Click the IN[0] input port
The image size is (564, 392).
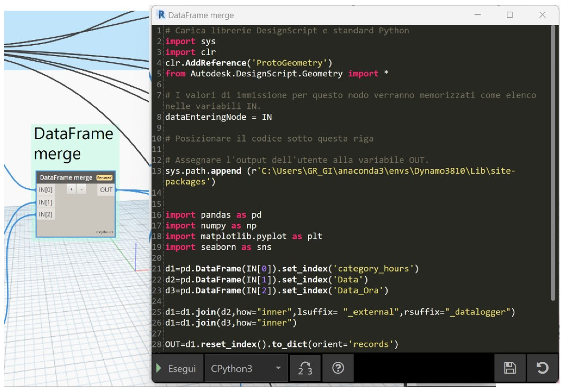click(46, 190)
